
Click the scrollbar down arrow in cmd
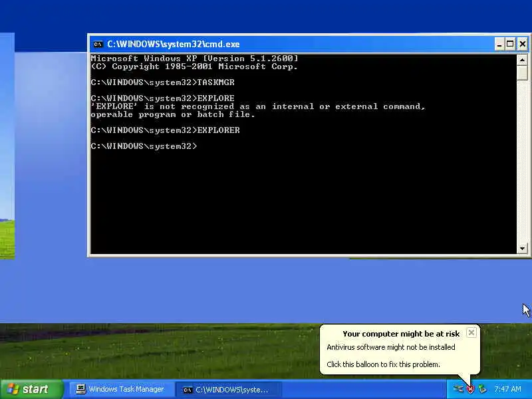(x=522, y=248)
